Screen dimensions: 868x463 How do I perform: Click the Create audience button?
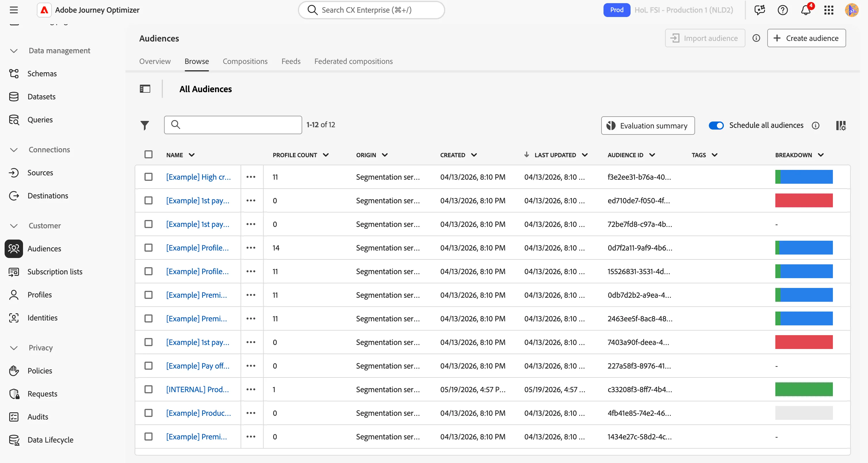[806, 38]
